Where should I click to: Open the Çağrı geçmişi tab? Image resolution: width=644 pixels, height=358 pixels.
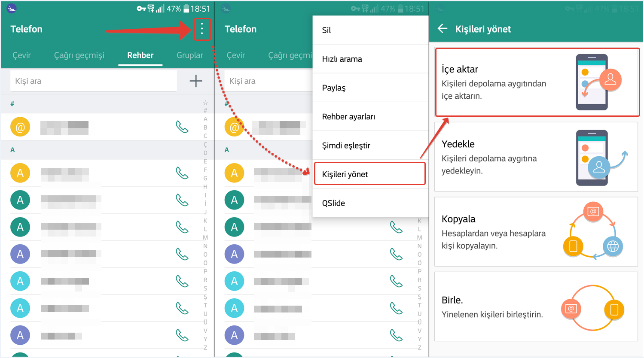point(79,55)
